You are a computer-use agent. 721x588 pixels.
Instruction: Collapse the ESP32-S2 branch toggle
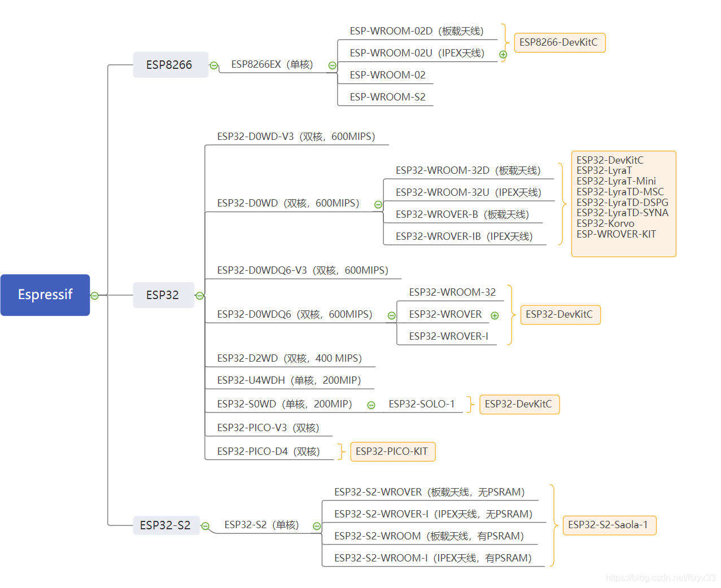coord(206,526)
